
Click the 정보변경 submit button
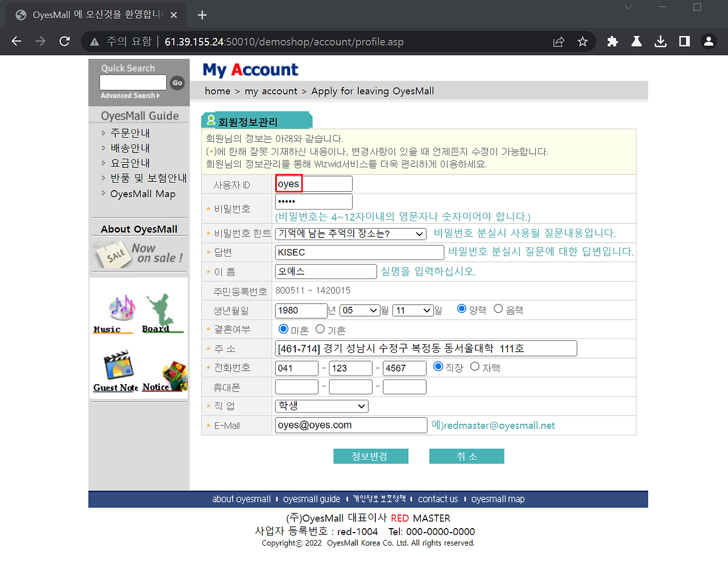pos(370,456)
